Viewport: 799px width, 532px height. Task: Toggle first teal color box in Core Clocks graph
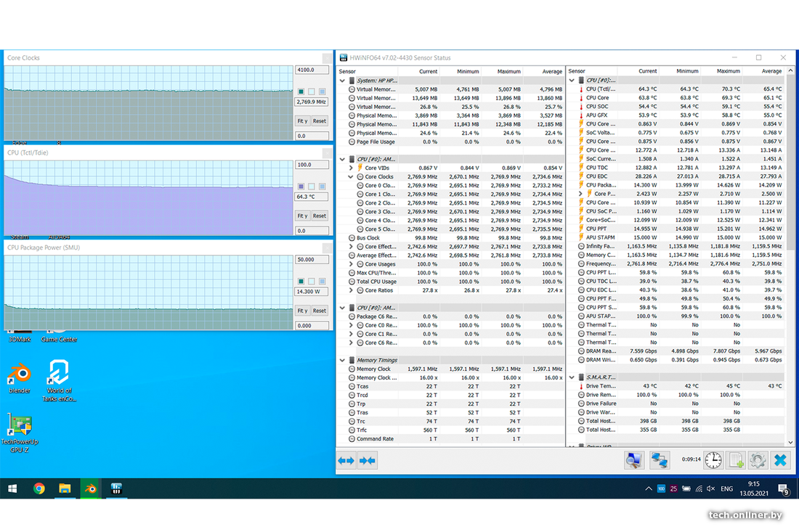click(x=301, y=91)
